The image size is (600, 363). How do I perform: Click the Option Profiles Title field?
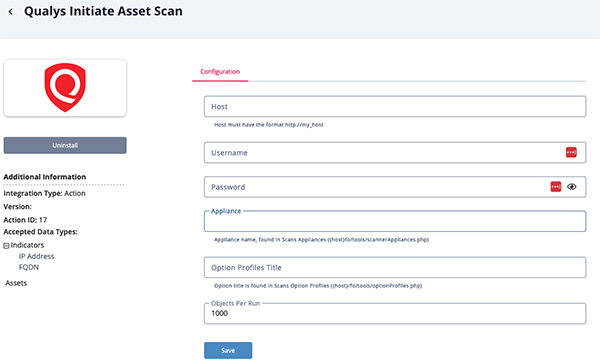coord(395,267)
